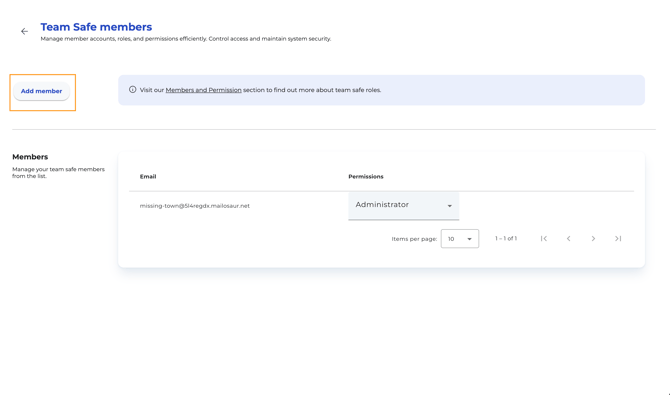The width and height of the screenshot is (670, 395).
Task: Select the missing-town email address
Action: point(194,206)
